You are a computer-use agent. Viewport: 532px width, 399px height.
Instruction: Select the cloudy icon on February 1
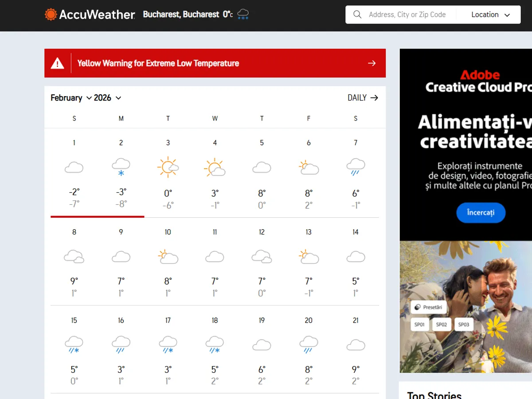(74, 167)
